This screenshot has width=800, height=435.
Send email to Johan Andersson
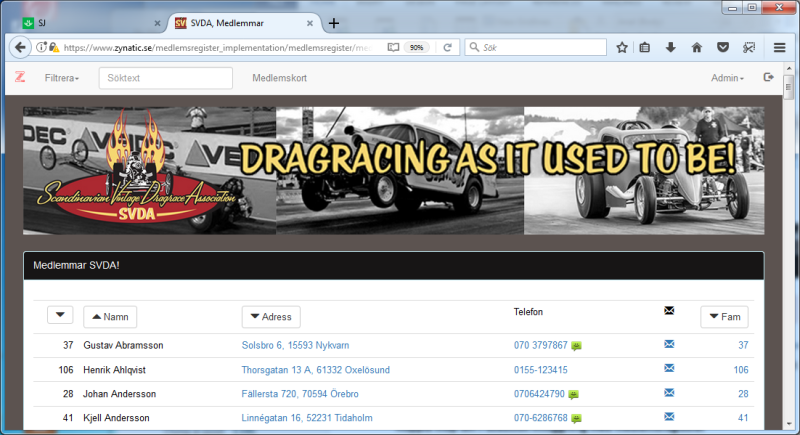coord(669,393)
